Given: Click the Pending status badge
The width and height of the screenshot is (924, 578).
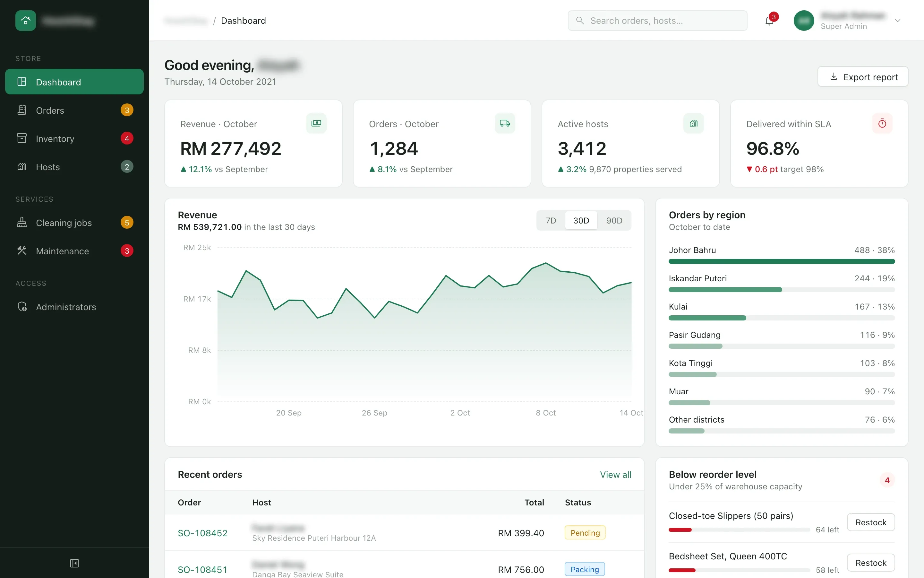Looking at the screenshot, I should [585, 533].
